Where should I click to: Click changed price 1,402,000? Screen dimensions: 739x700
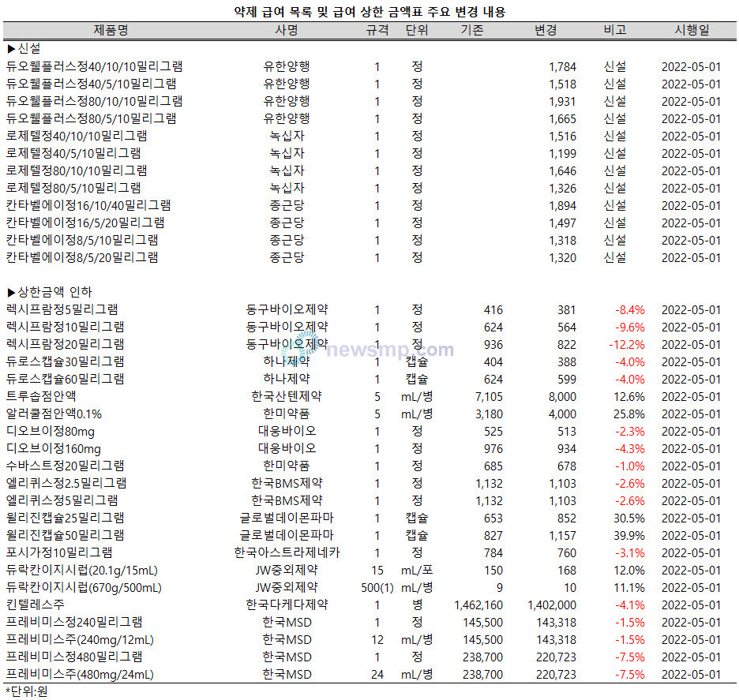552,605
